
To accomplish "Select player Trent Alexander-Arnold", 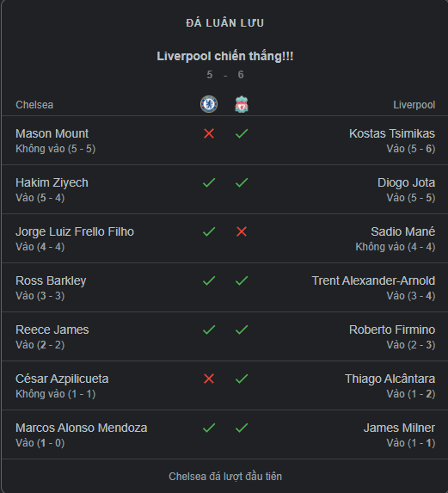I will pyautogui.click(x=373, y=280).
